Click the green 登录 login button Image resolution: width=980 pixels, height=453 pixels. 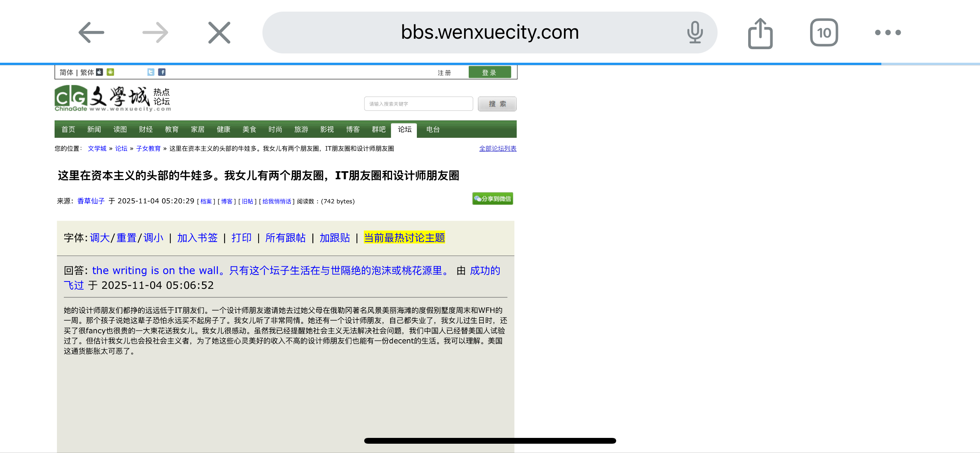tap(490, 72)
